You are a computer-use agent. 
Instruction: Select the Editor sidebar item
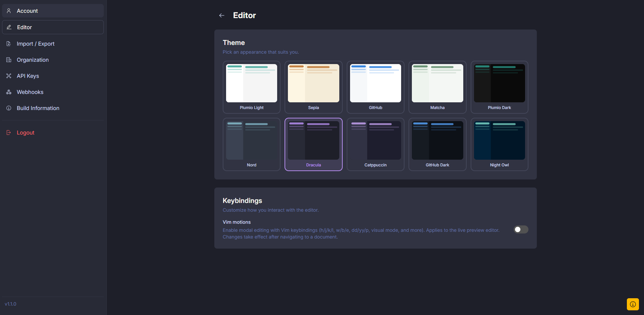[x=53, y=27]
